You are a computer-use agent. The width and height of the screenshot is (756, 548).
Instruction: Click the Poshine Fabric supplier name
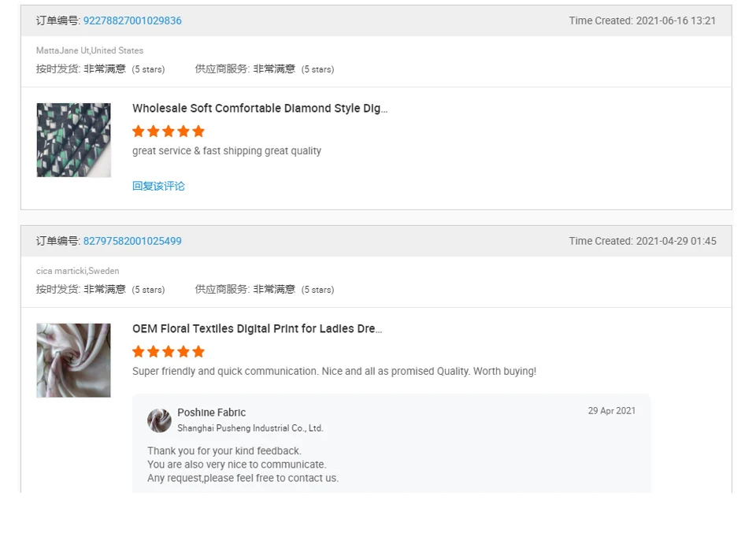211,413
